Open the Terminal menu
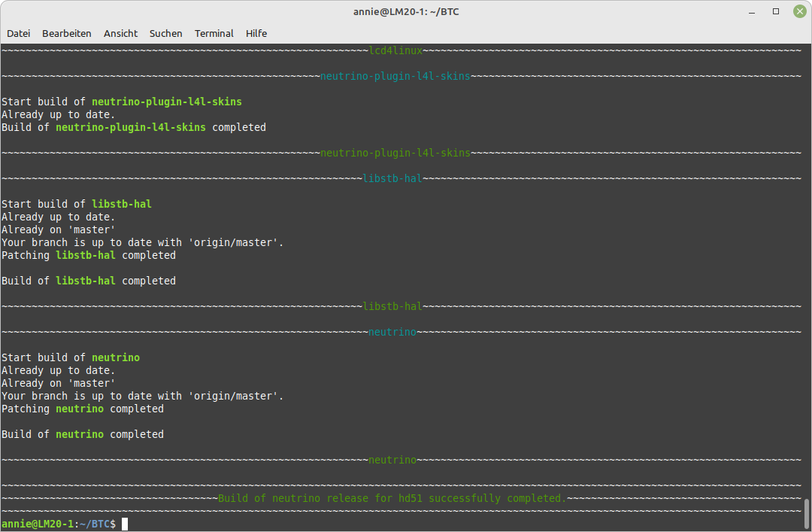The image size is (812, 532). (x=214, y=33)
